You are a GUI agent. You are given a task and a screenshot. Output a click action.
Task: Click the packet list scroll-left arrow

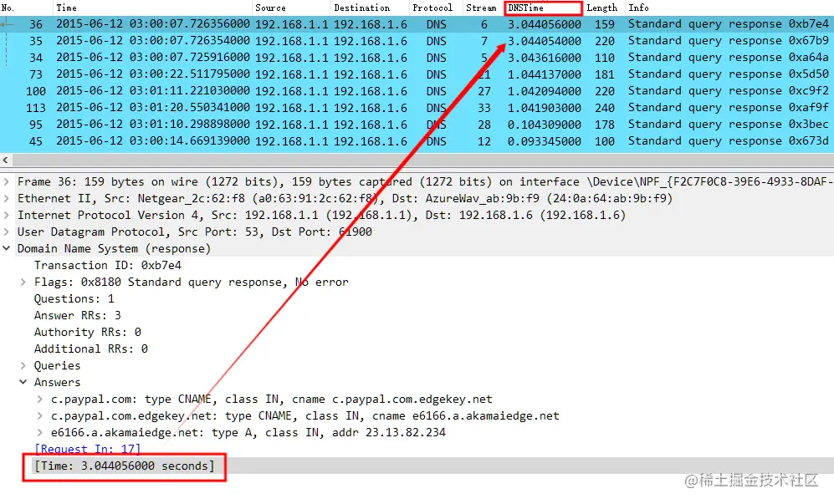click(5, 160)
